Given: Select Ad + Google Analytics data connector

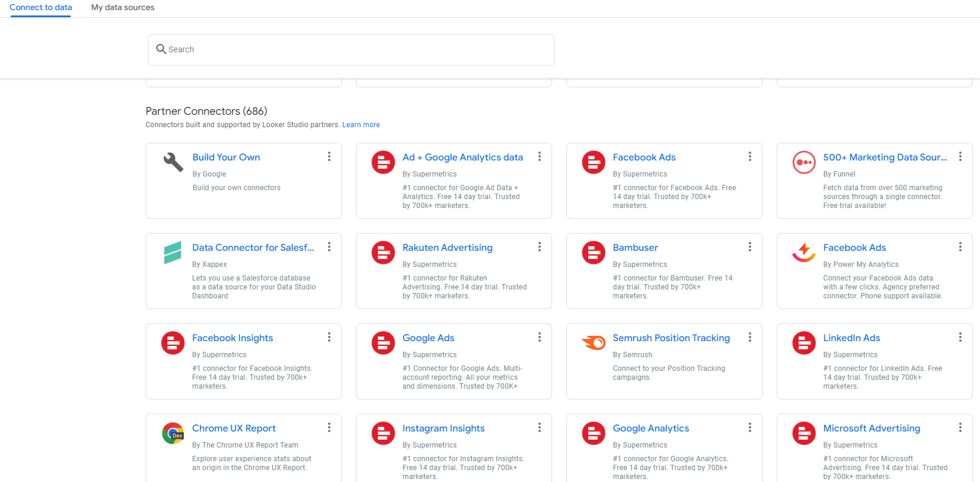Looking at the screenshot, I should tap(462, 157).
